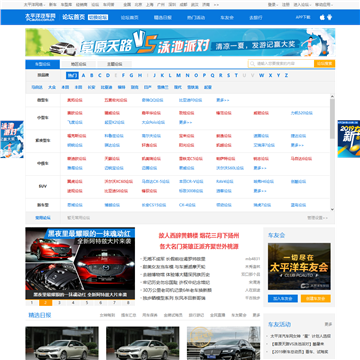Click the scrollbar down arrow in forum list
This screenshot has height=360, width=360.
pos(332,209)
